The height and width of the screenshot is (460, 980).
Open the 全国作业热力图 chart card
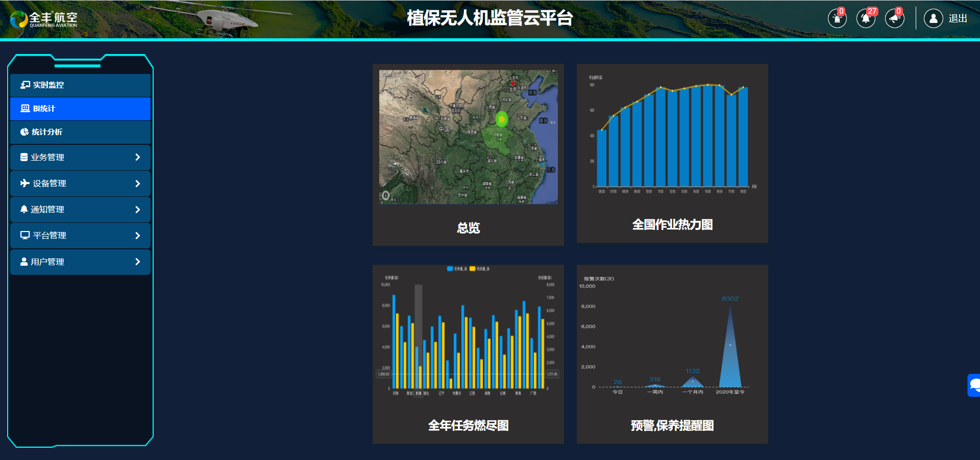coord(672,153)
